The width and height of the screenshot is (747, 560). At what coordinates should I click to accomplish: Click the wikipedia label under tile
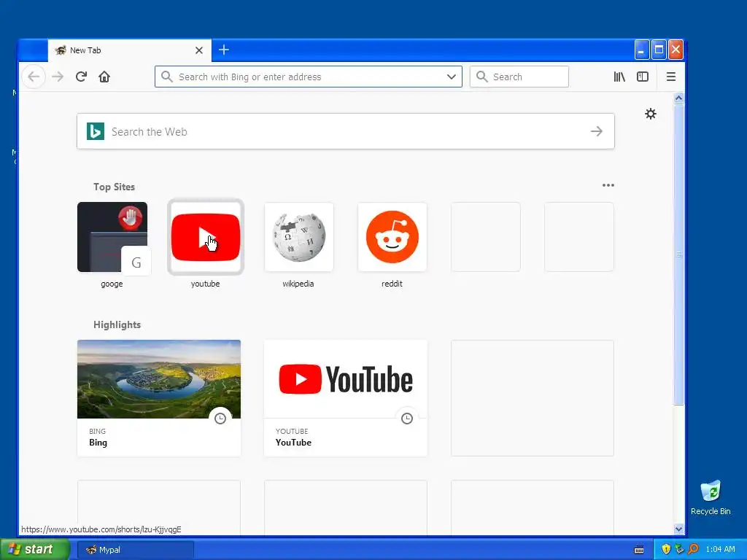tap(298, 284)
